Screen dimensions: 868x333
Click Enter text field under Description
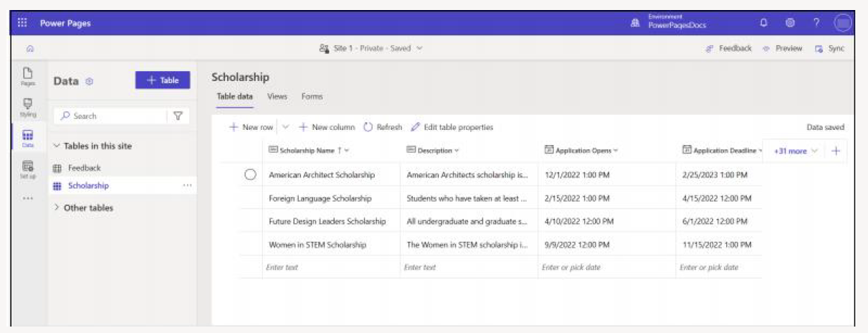[x=469, y=267]
